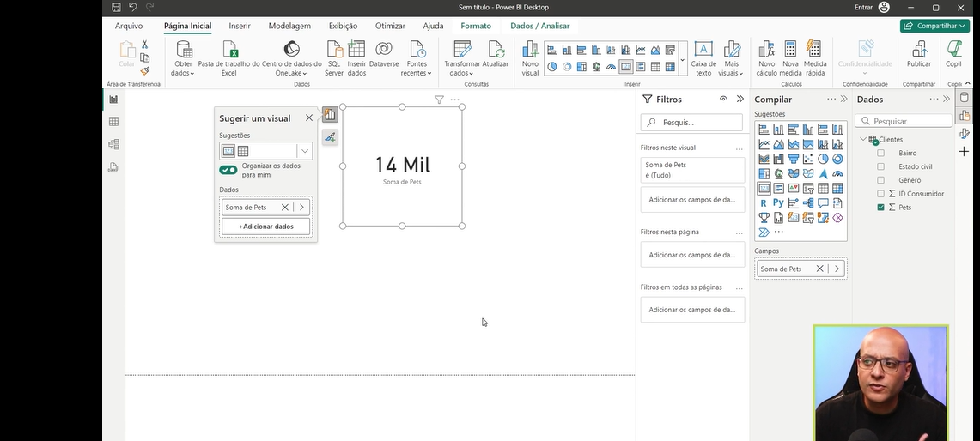The image size is (980, 441).
Task: Open Transformar dados in the ribbon
Action: tap(462, 49)
